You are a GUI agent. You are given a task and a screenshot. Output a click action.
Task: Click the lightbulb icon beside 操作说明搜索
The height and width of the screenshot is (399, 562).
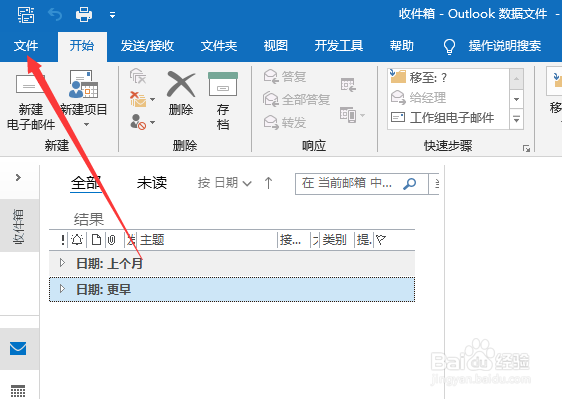click(x=449, y=47)
